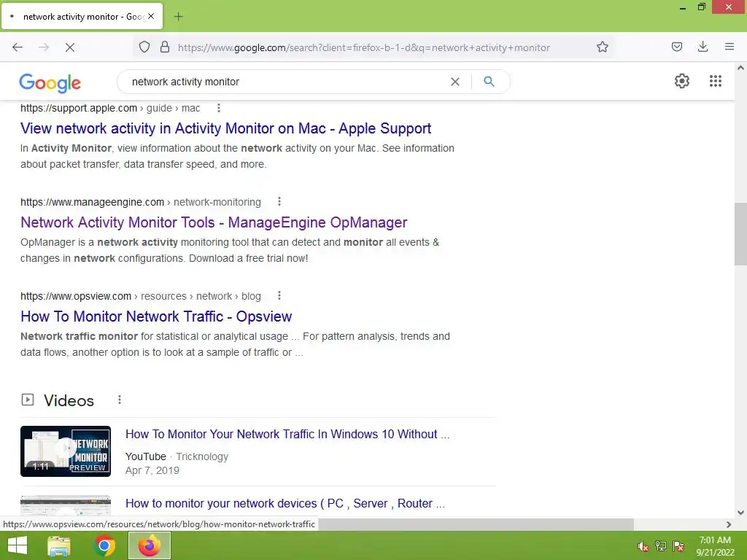
Task: Open the Google apps grid
Action: click(715, 81)
